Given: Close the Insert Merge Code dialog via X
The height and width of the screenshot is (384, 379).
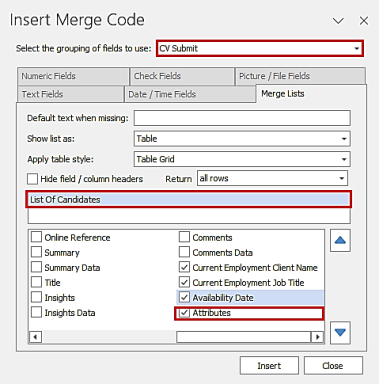Looking at the screenshot, I should pyautogui.click(x=364, y=21).
